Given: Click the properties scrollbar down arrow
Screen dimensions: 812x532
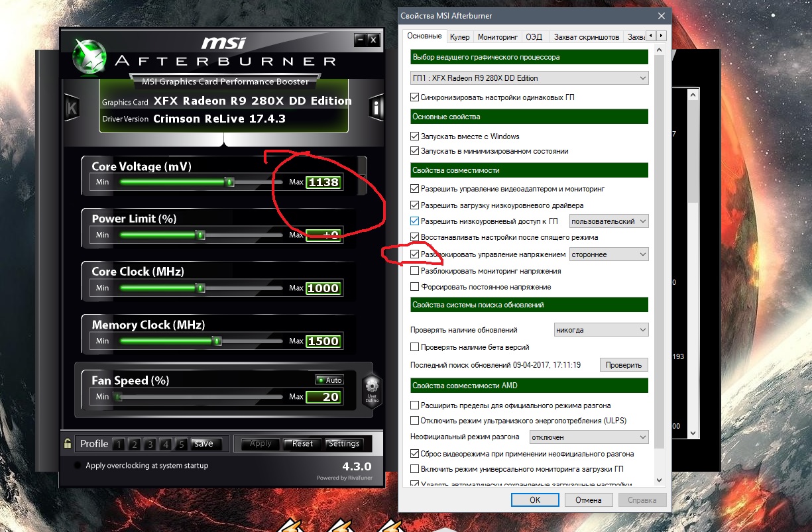Looking at the screenshot, I should (658, 480).
